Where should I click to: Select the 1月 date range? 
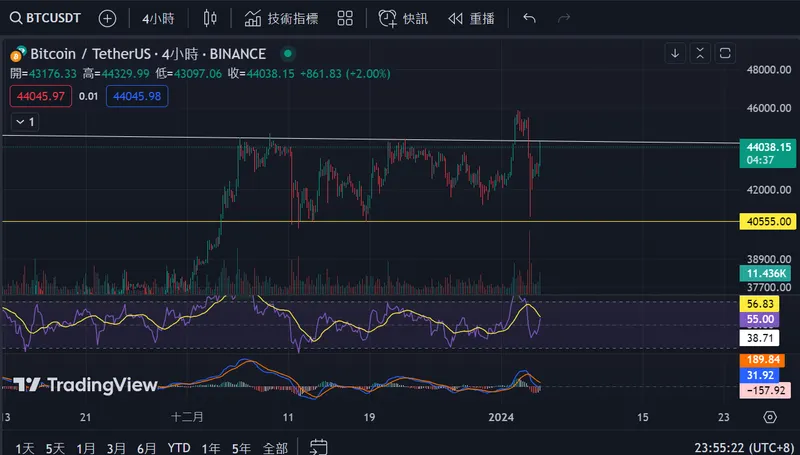86,447
